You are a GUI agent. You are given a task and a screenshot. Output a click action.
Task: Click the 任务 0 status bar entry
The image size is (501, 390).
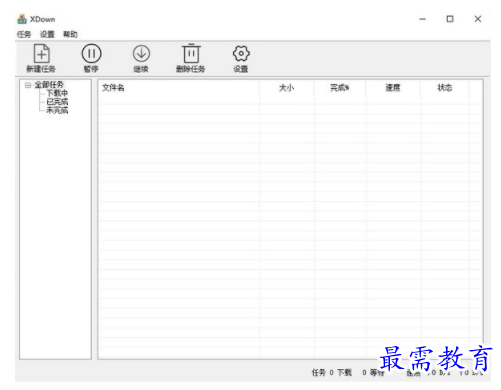[323, 372]
